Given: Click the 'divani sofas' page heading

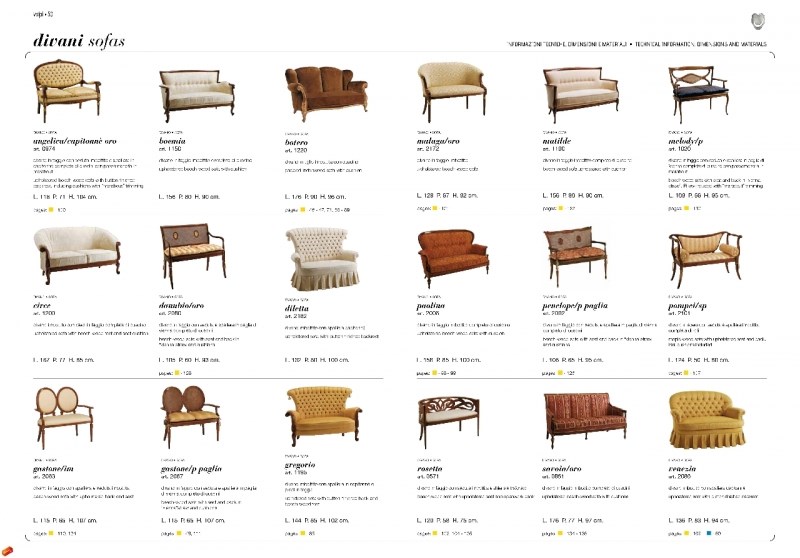Looking at the screenshot, I should pyautogui.click(x=79, y=41).
